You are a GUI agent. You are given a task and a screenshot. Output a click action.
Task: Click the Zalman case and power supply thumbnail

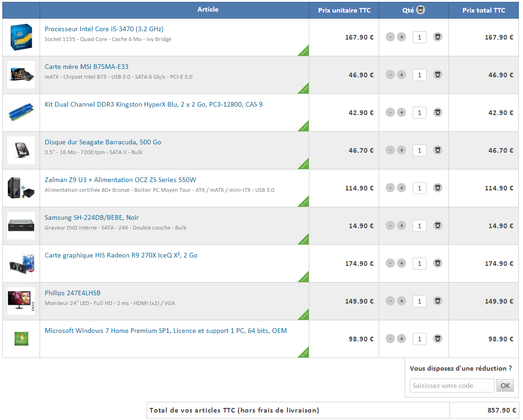tap(21, 188)
